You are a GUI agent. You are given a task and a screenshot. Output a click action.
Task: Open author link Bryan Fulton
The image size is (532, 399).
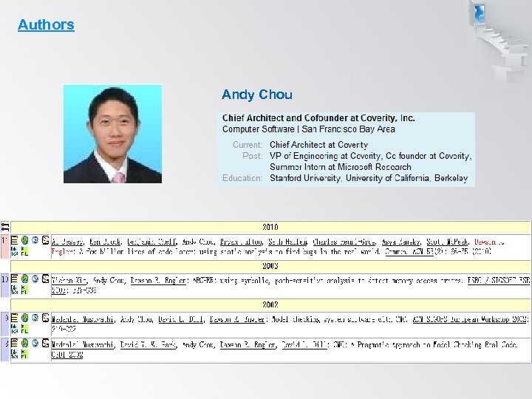241,242
